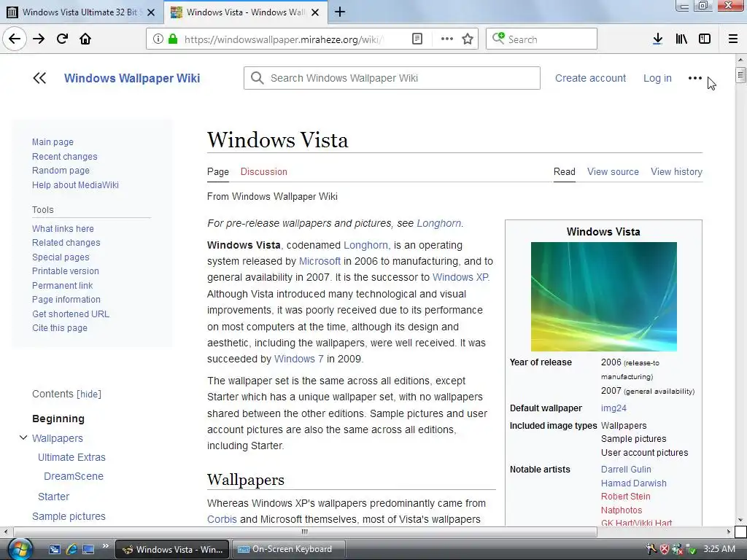Open the downloads panel
Image resolution: width=747 pixels, height=560 pixels.
click(657, 39)
